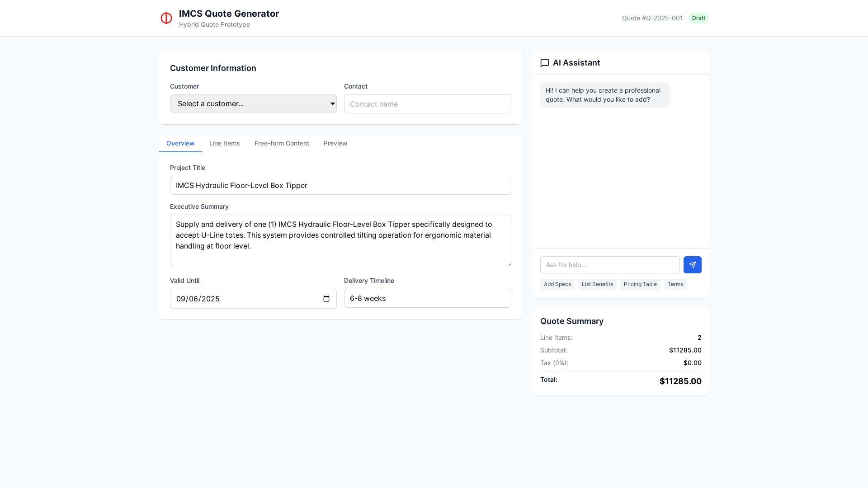The image size is (868, 488).
Task: Insert a Pricing Table via quick action
Action: coord(640,284)
